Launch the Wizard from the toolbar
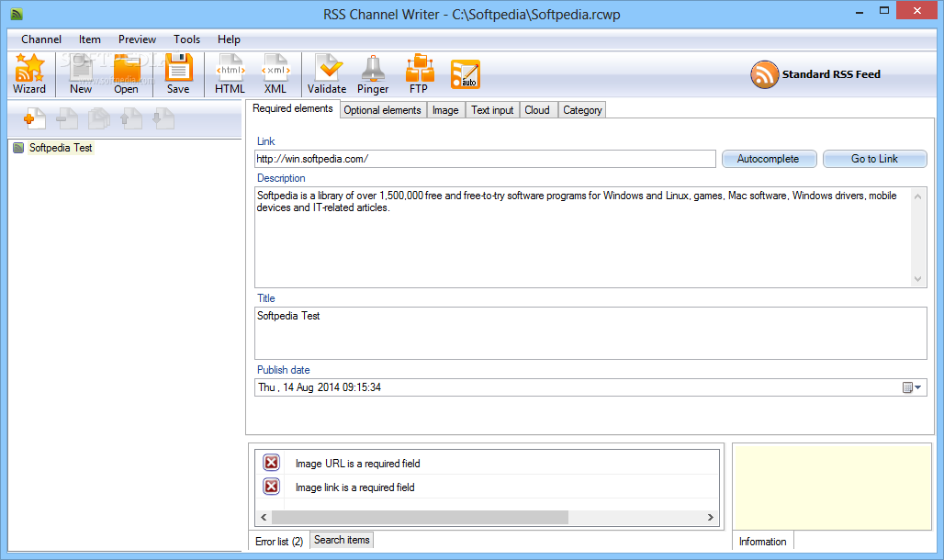Screen dimensions: 944x560 pyautogui.click(x=28, y=73)
